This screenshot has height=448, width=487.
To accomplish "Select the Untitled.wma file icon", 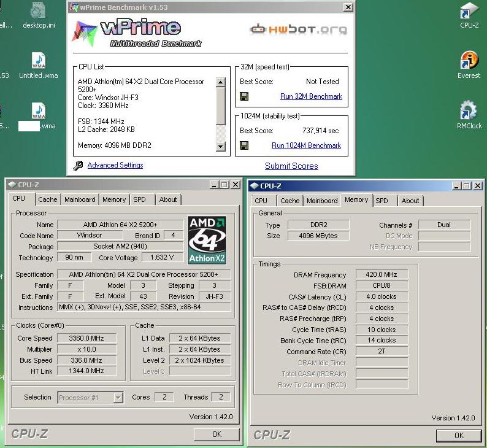I will click(x=39, y=64).
